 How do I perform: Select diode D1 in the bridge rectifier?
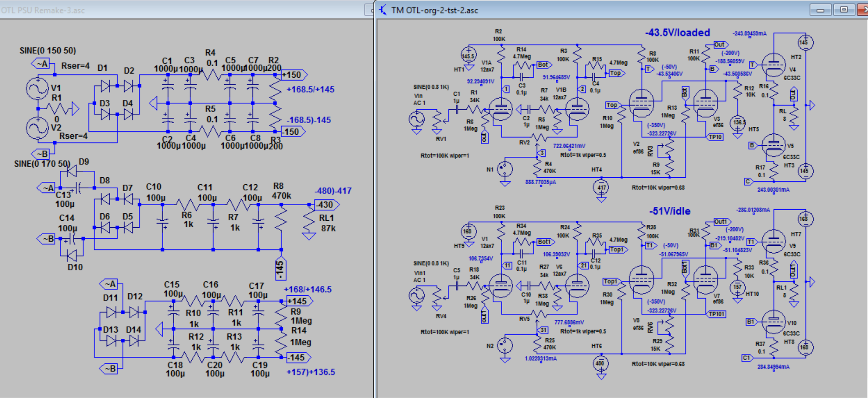(106, 86)
